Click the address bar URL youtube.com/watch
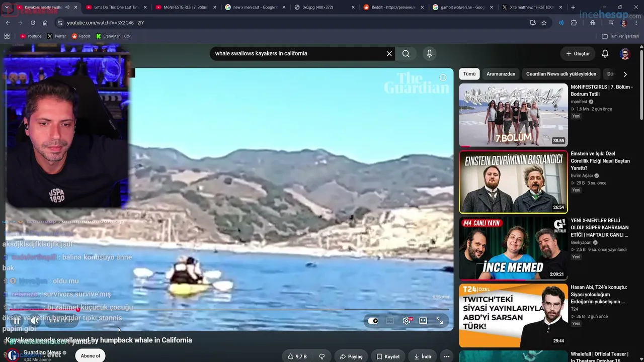Image resolution: width=644 pixels, height=362 pixels. (x=105, y=23)
